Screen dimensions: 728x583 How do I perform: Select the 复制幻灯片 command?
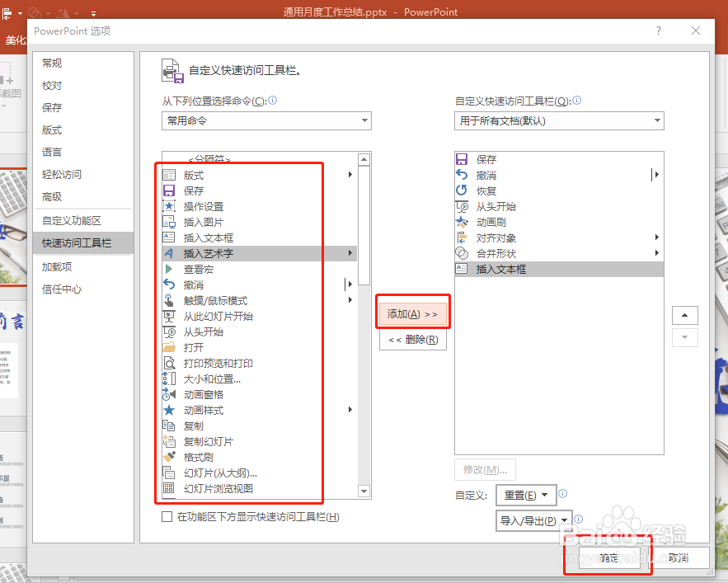click(198, 441)
